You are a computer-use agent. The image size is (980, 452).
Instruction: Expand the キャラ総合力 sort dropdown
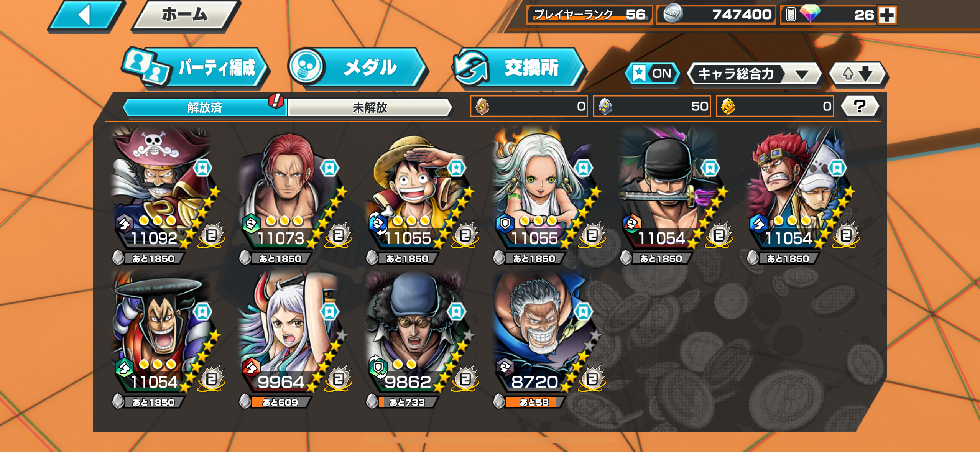coord(754,74)
